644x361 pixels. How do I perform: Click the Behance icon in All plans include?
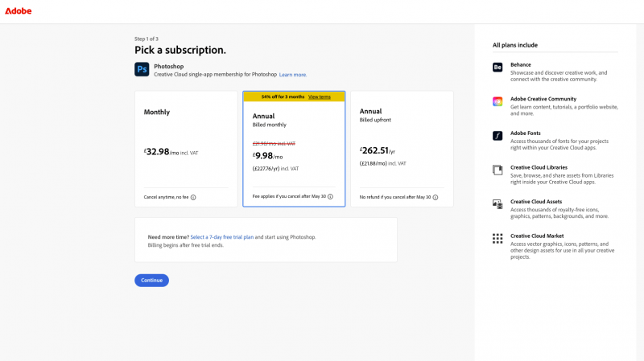pos(497,68)
